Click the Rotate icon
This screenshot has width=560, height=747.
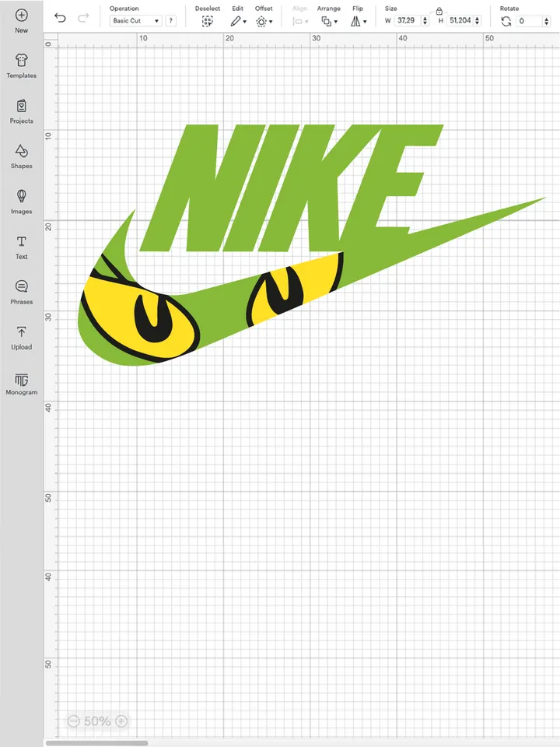pyautogui.click(x=506, y=21)
